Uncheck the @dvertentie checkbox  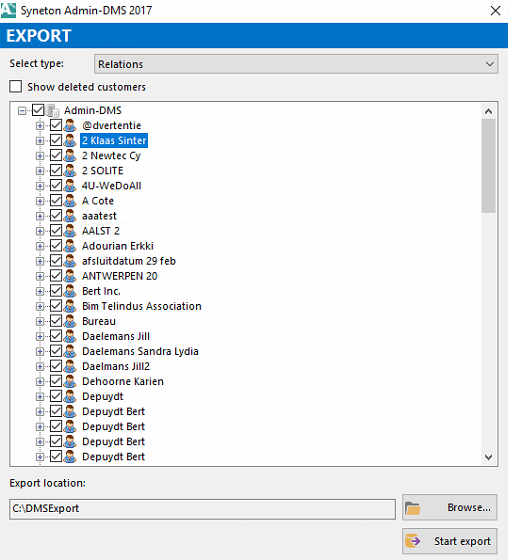(x=56, y=125)
